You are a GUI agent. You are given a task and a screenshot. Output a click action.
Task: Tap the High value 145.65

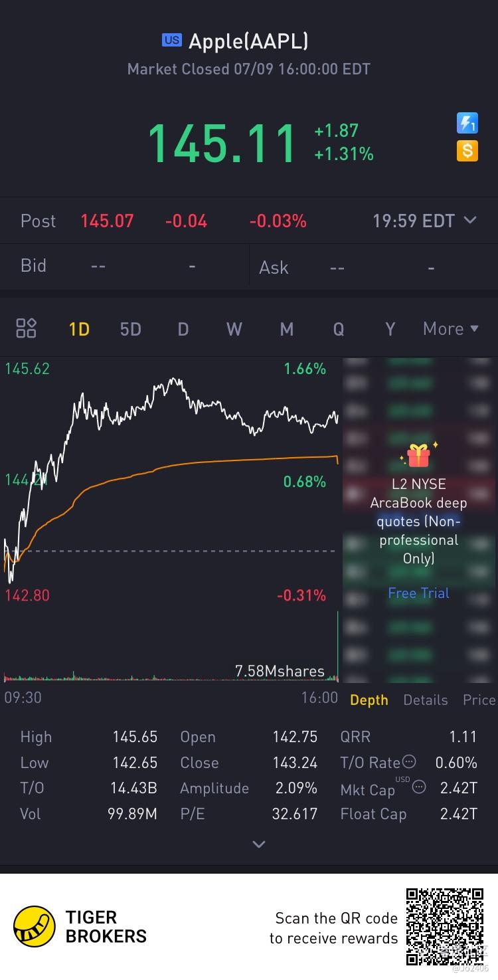coord(135,737)
